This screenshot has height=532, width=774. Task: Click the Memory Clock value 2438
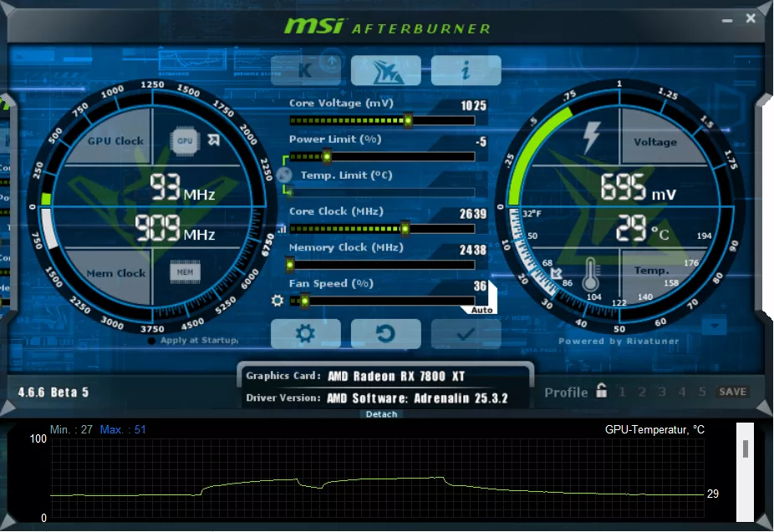[x=473, y=251]
